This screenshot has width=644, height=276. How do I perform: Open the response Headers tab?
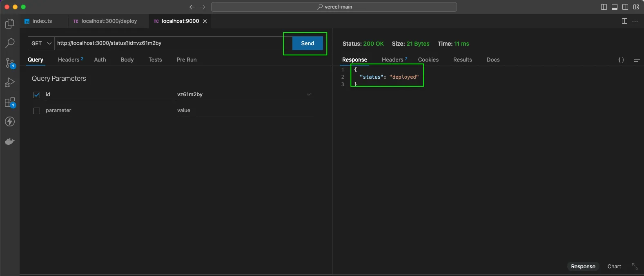click(x=394, y=60)
